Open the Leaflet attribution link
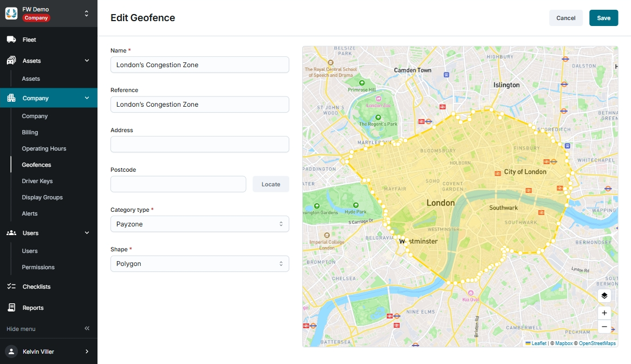 pos(539,343)
